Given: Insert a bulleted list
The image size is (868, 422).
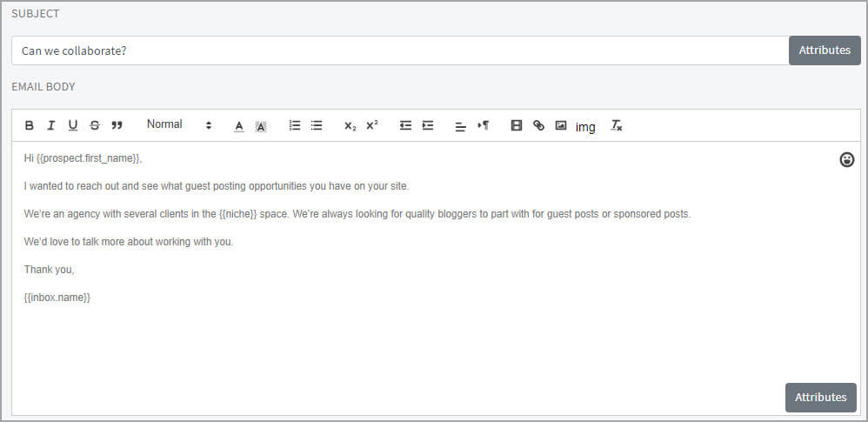Looking at the screenshot, I should coord(317,125).
